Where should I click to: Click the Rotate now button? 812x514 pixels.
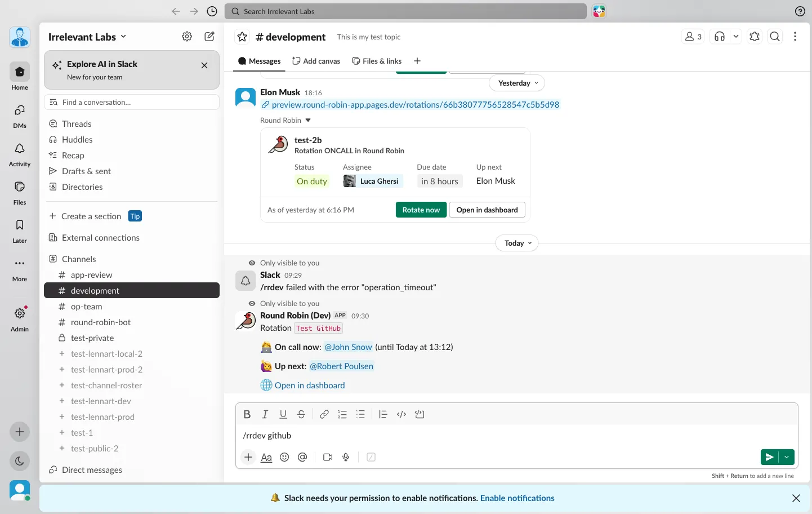click(x=421, y=210)
